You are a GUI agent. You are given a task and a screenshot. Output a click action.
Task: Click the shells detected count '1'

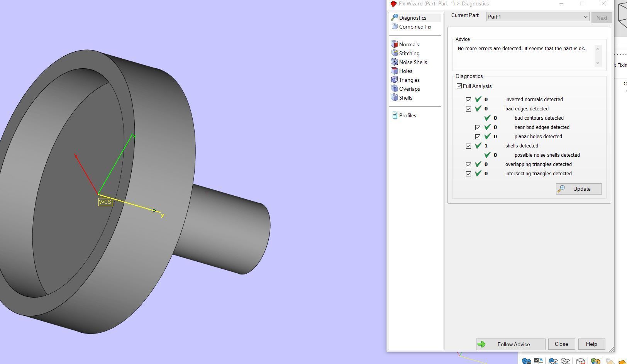click(x=486, y=146)
